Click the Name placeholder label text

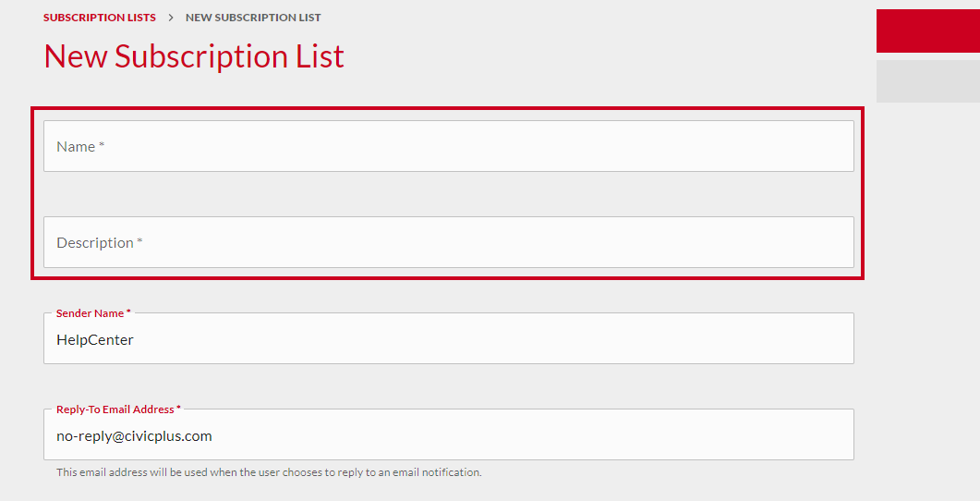(x=76, y=147)
